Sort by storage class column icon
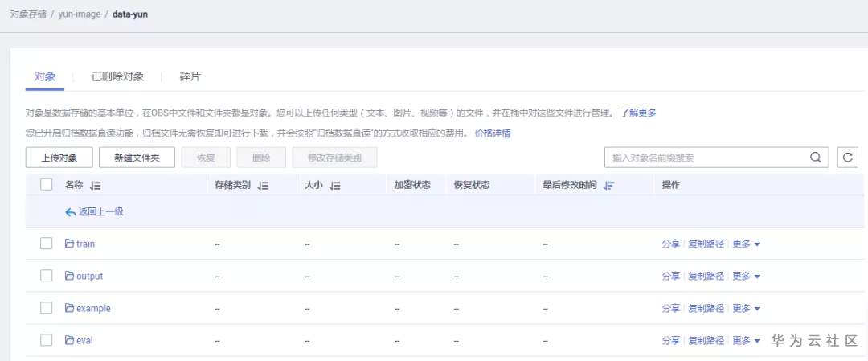This screenshot has height=361, width=868. (x=264, y=186)
